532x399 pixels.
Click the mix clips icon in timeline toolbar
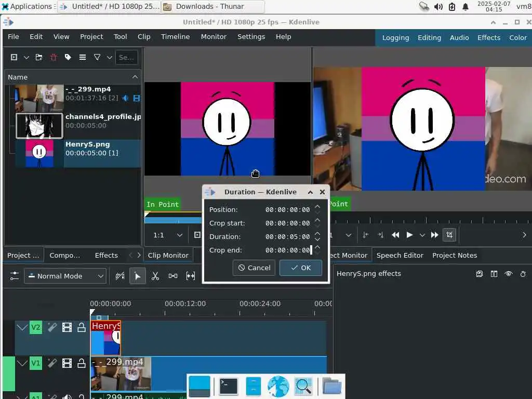tap(120, 276)
